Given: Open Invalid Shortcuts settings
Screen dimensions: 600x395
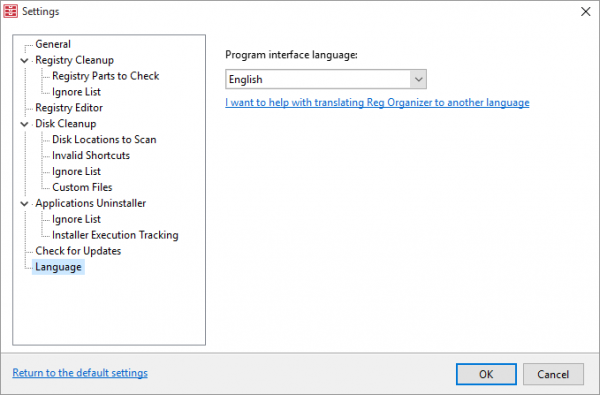Looking at the screenshot, I should click(x=91, y=155).
